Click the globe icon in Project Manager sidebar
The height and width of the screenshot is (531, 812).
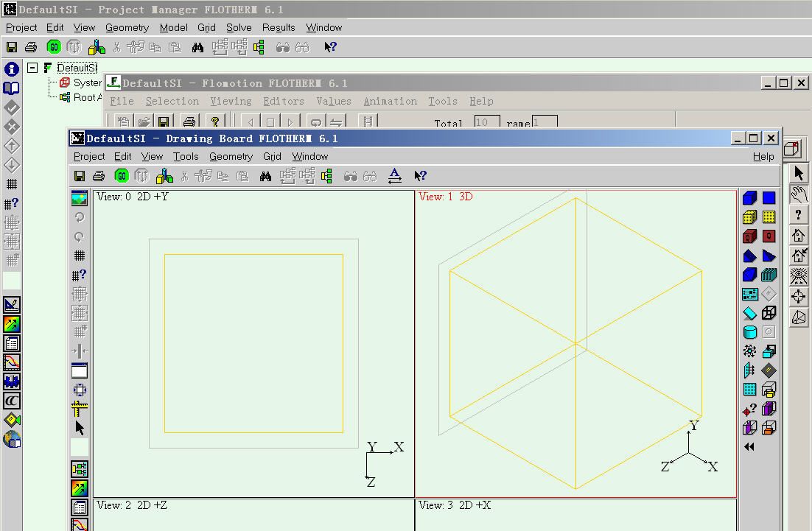[11, 439]
